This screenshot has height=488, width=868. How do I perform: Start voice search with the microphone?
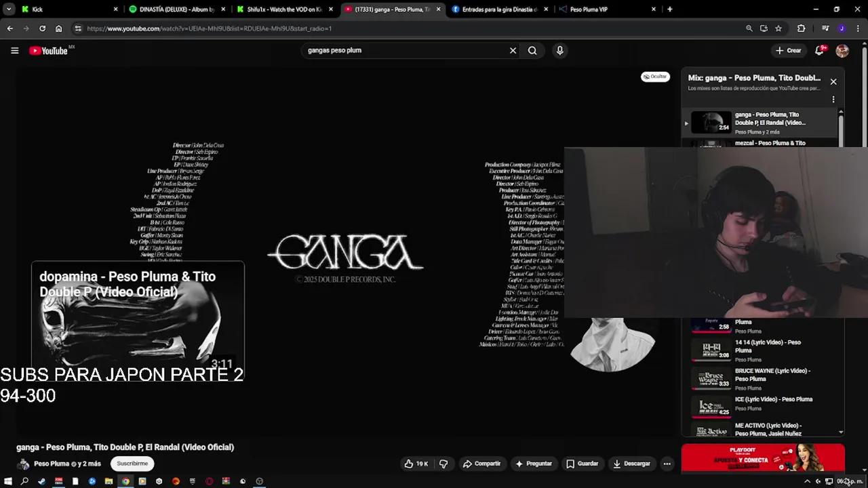pos(559,50)
